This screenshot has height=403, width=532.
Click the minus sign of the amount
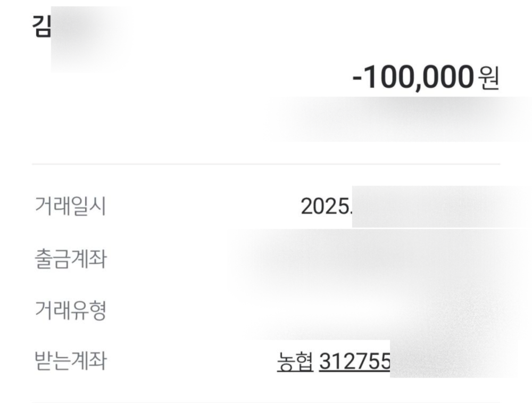point(358,79)
